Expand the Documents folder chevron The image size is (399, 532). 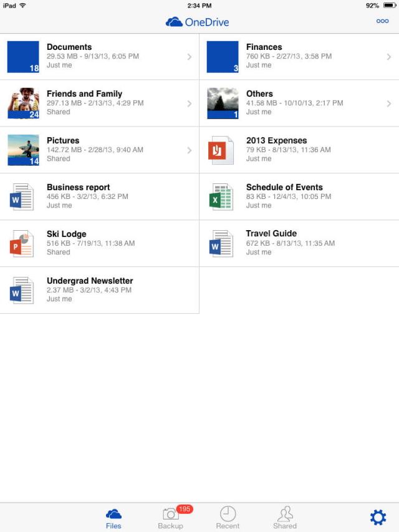tap(189, 57)
